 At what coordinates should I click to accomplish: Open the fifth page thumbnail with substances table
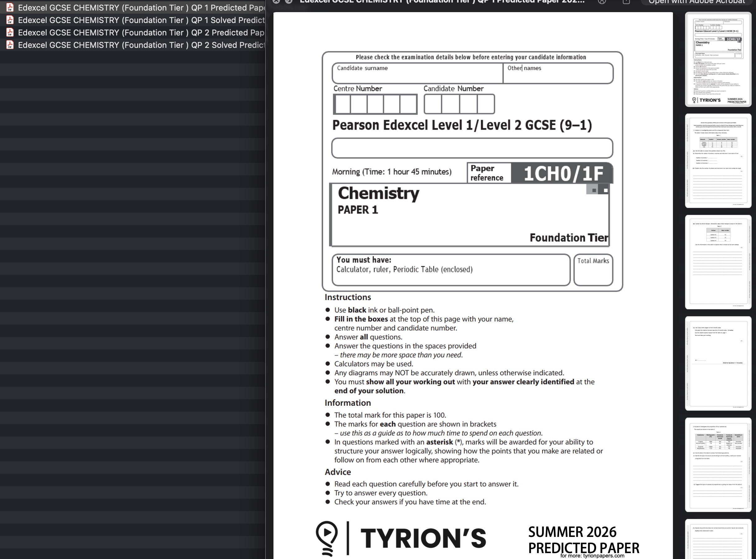(718, 464)
